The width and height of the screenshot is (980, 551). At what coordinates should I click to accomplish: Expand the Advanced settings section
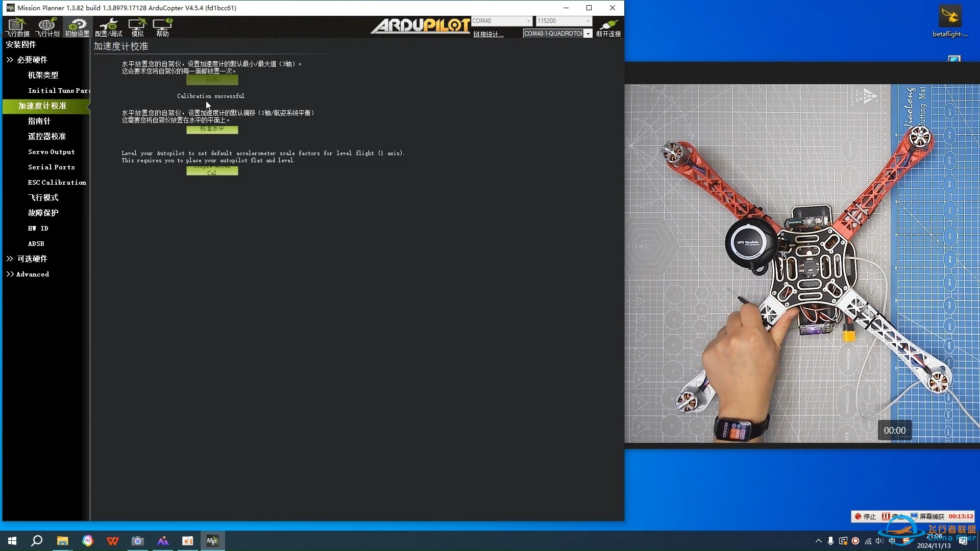(32, 274)
